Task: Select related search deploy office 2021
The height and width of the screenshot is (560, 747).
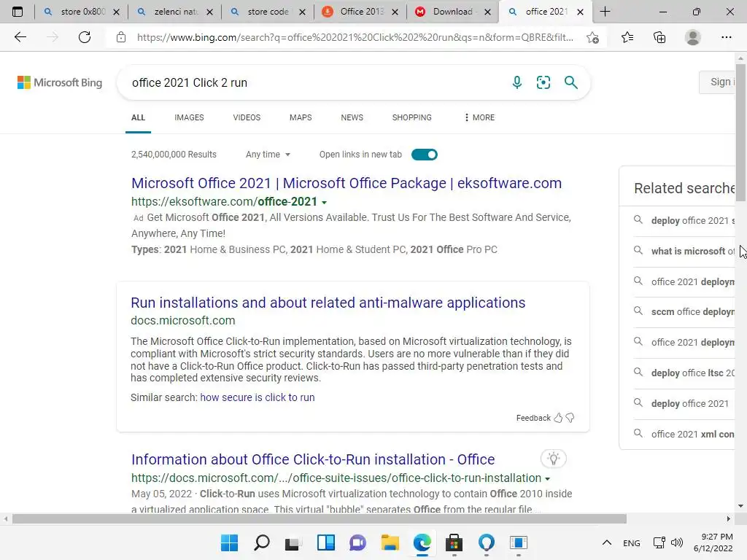Action: point(689,403)
